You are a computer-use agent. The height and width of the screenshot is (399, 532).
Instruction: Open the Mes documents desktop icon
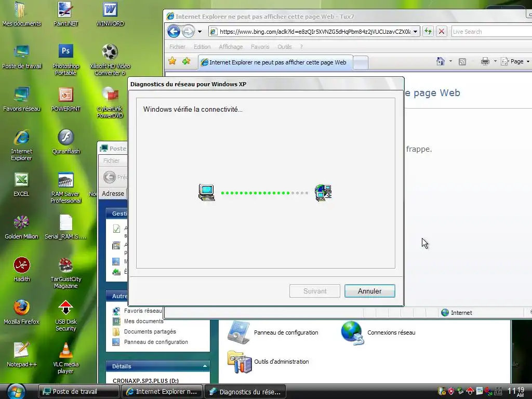21,14
